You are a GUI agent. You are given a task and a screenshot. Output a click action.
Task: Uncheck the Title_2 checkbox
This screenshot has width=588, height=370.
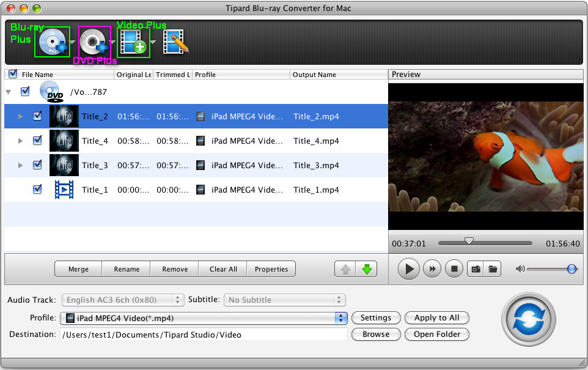coord(37,116)
